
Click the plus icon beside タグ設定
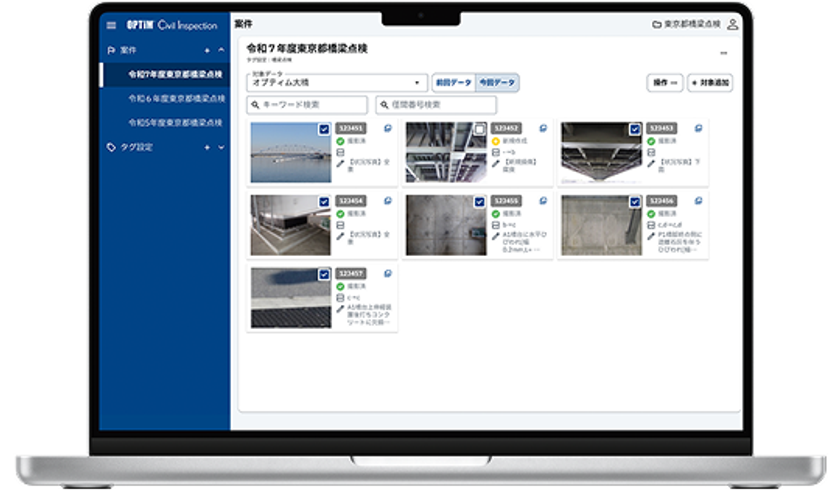207,147
